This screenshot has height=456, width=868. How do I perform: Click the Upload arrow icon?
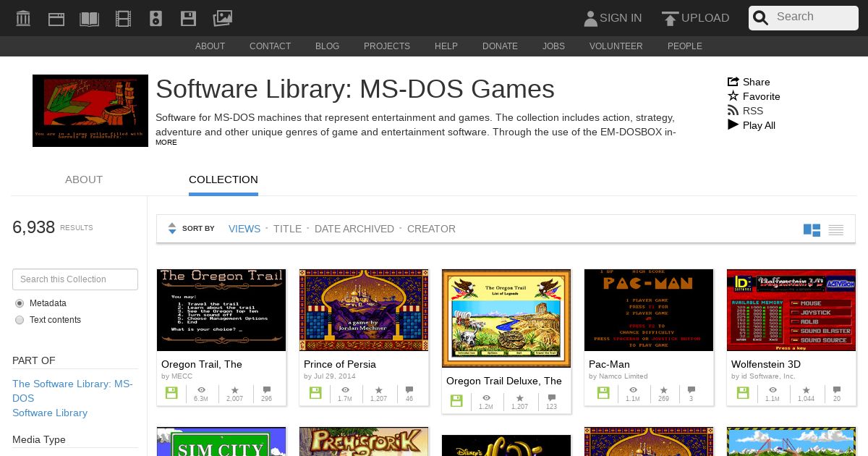(670, 18)
